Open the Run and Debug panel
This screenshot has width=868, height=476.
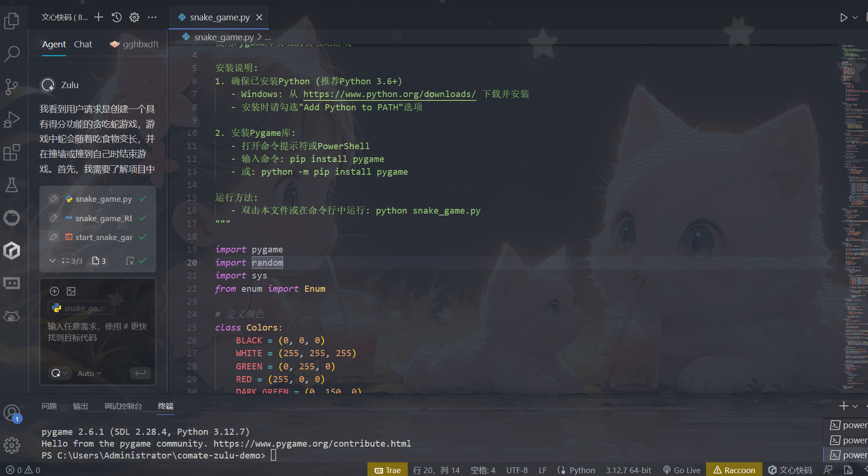coord(12,119)
